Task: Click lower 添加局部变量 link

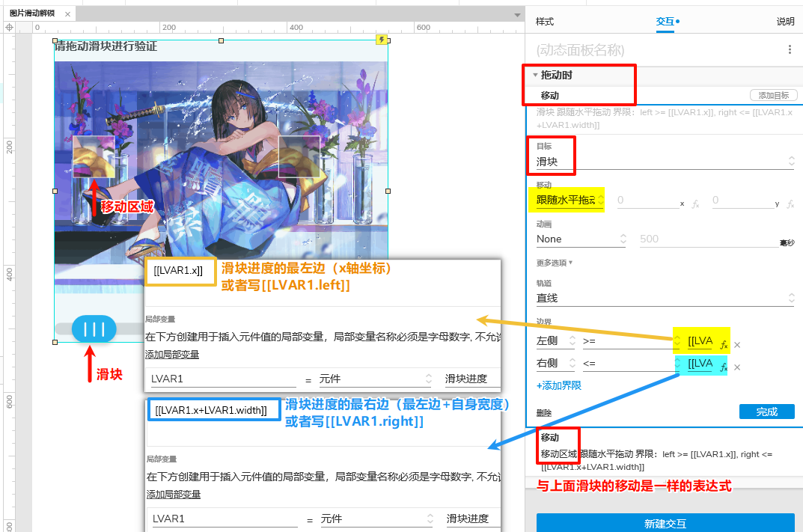Action: coord(174,494)
